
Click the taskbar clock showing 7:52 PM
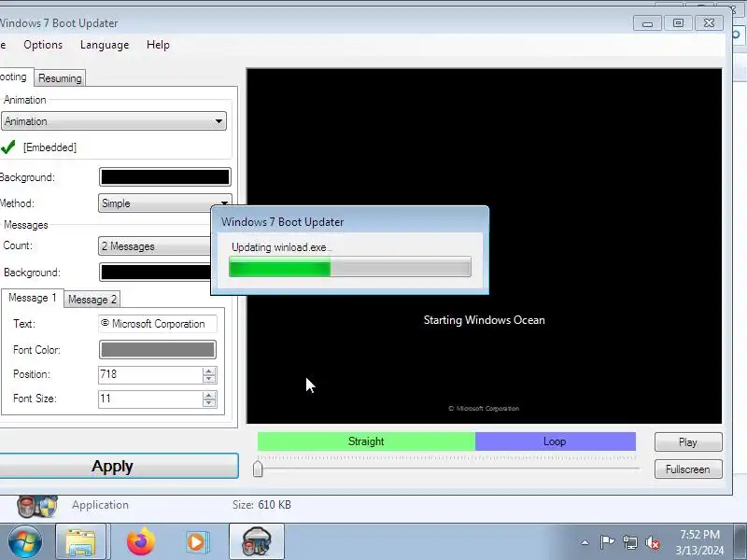pyautogui.click(x=699, y=542)
